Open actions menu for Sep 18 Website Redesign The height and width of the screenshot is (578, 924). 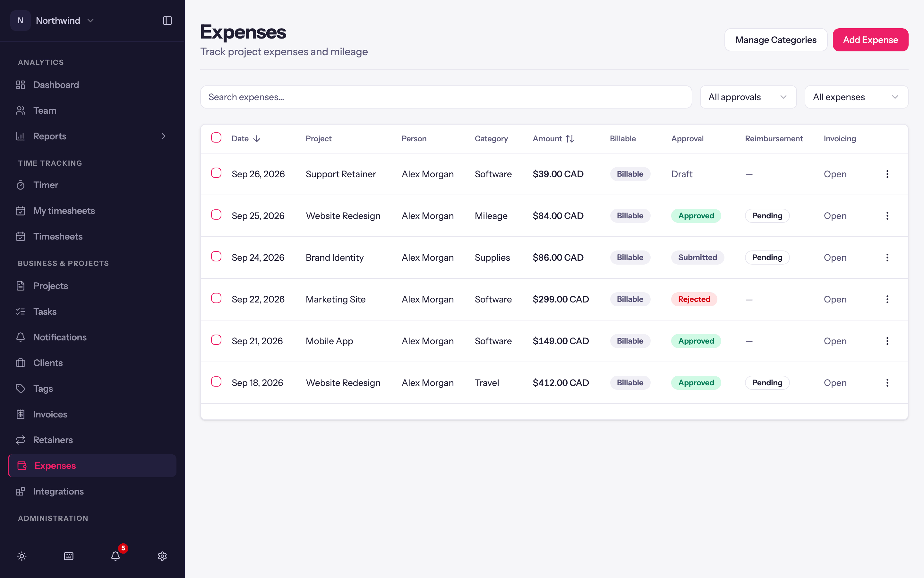click(x=887, y=383)
